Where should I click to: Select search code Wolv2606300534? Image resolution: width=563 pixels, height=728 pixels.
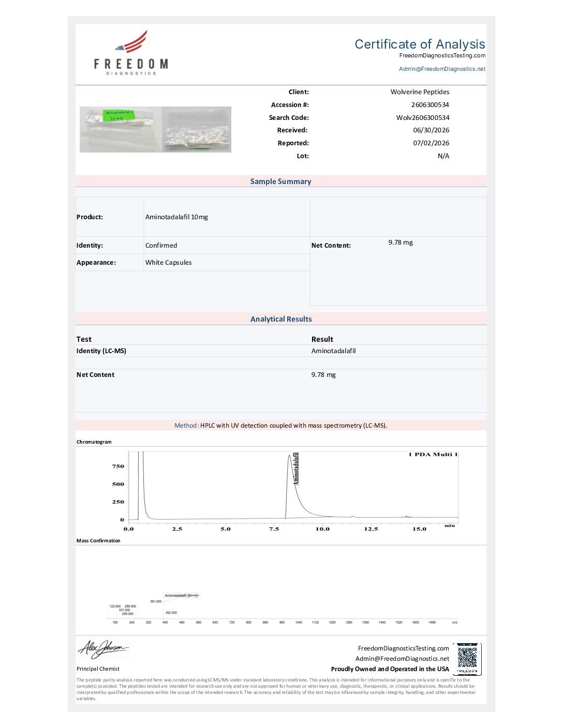tap(423, 118)
